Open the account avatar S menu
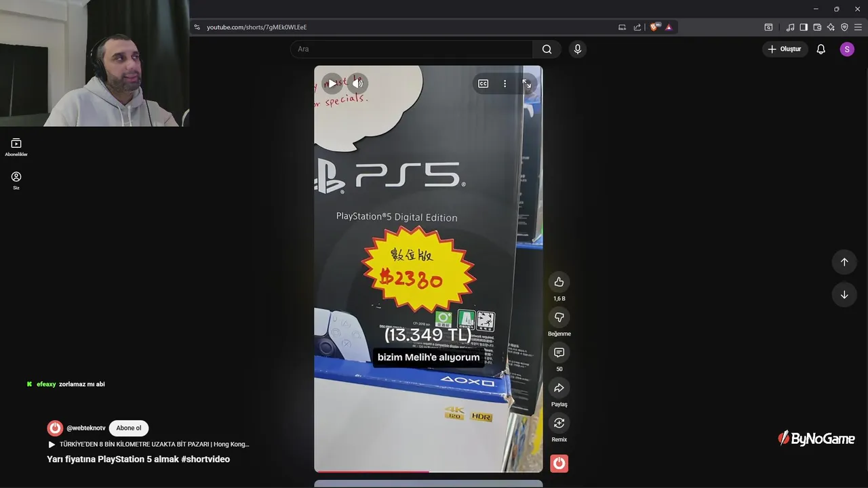Image resolution: width=868 pixels, height=488 pixels. click(x=847, y=49)
